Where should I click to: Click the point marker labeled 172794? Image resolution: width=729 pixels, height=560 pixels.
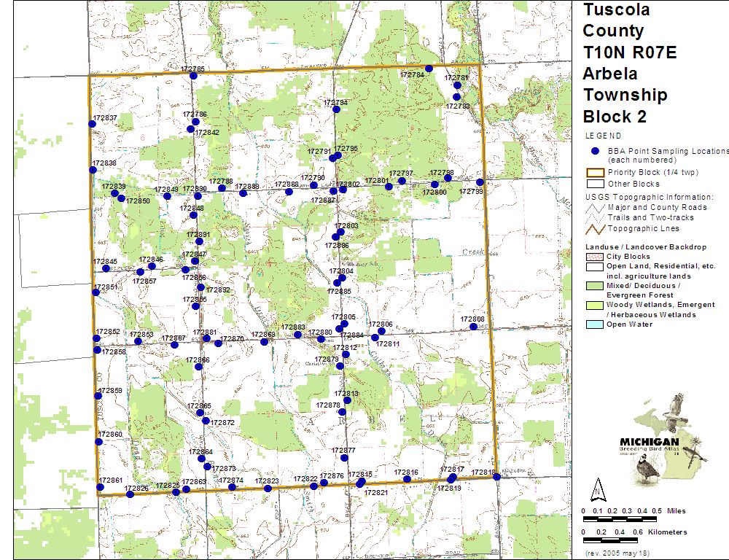coord(336,109)
